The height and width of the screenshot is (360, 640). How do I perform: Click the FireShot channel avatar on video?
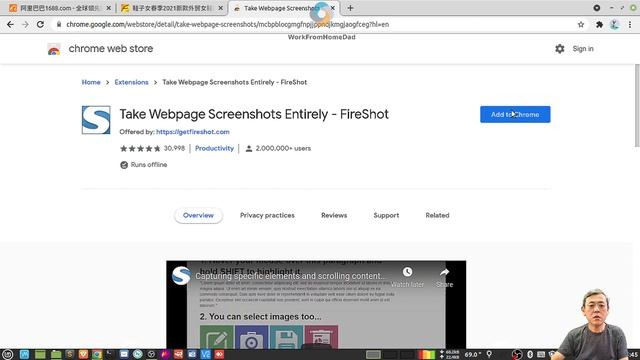(181, 276)
